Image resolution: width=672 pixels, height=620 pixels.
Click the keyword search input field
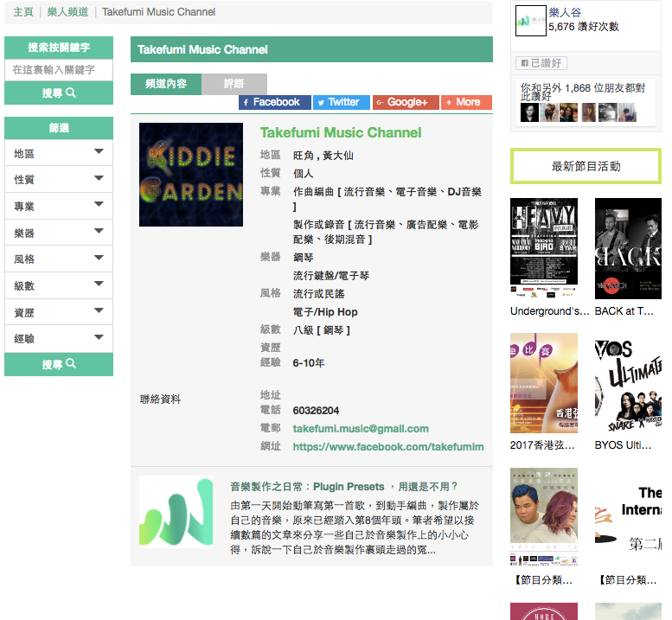pyautogui.click(x=59, y=70)
